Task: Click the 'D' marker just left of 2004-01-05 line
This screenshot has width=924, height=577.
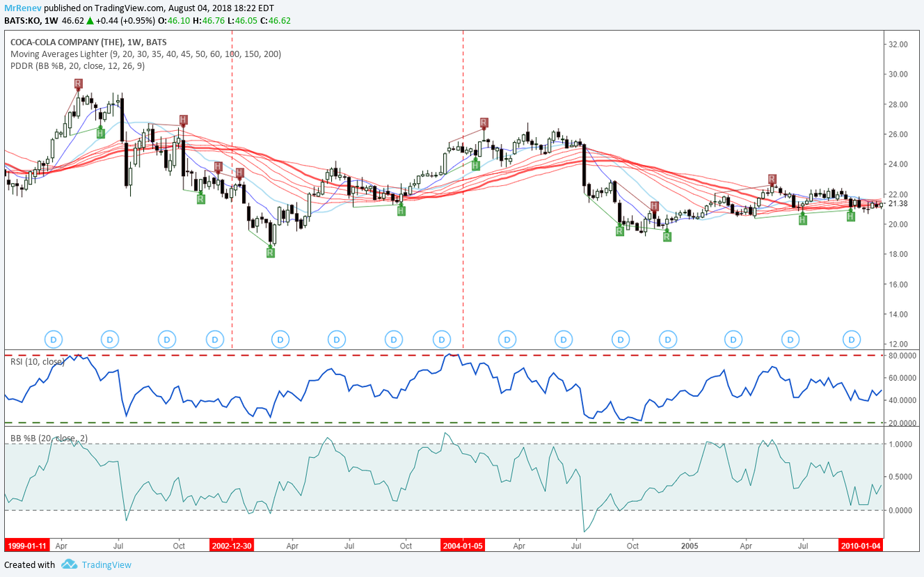Action: click(442, 340)
